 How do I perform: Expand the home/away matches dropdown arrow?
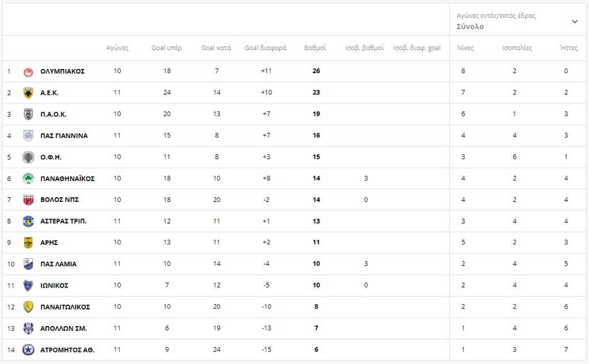574,22
